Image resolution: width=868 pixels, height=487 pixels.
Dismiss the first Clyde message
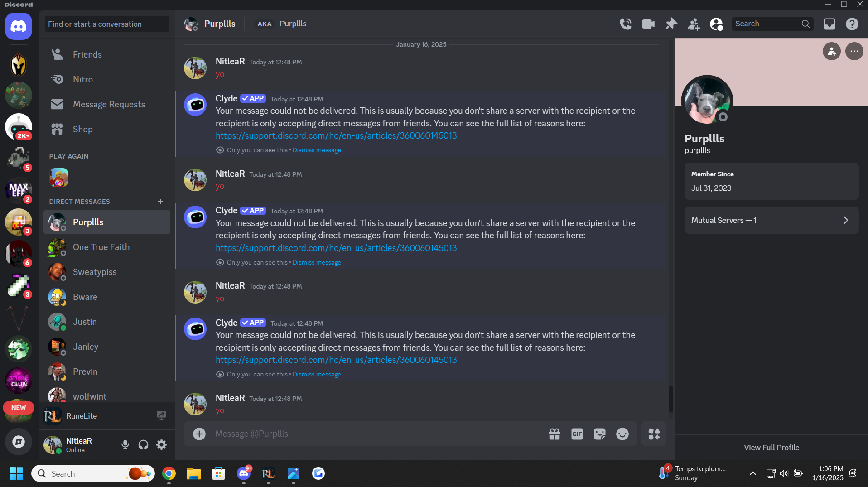click(x=317, y=150)
